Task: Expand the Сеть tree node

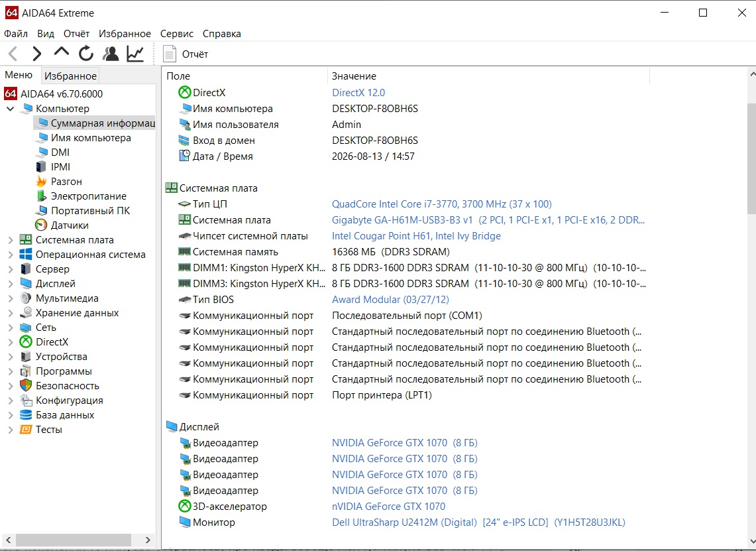Action: 10,327
